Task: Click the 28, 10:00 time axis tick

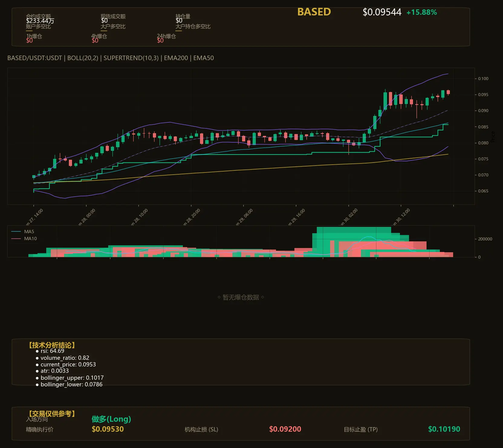Action: point(139,217)
